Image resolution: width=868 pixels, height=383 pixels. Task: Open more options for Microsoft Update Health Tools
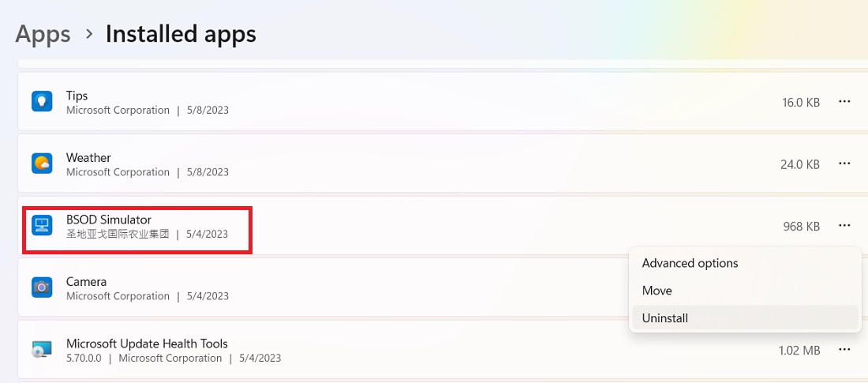(x=844, y=350)
